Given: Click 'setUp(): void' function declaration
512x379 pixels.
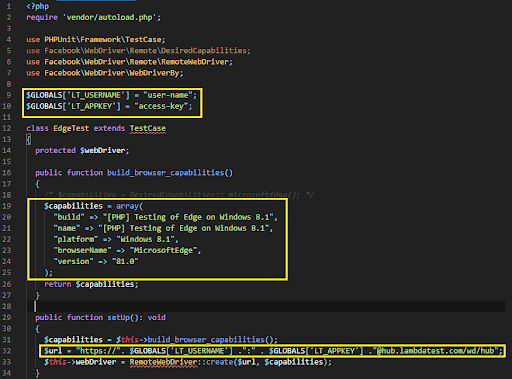Looking at the screenshot, I should click(136, 317).
